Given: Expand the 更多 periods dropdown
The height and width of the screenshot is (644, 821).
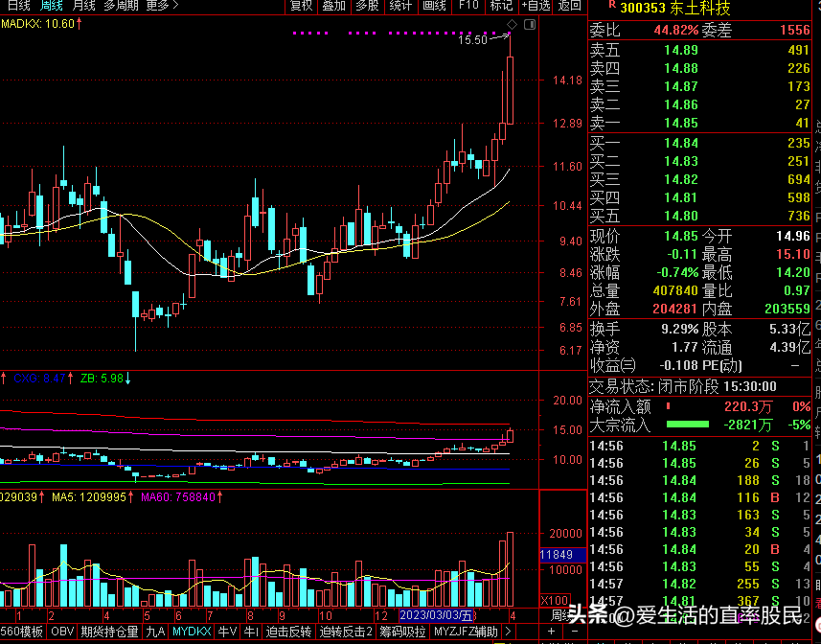Looking at the screenshot, I should (x=157, y=6).
